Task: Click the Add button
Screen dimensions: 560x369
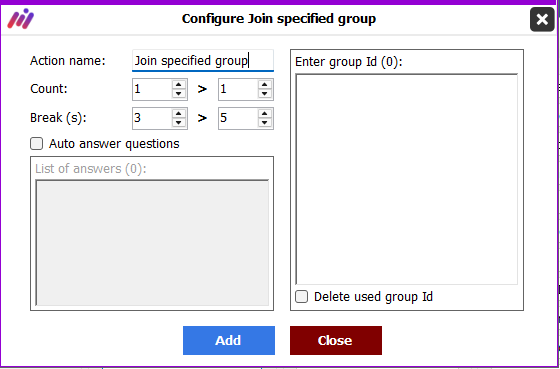Action: click(x=229, y=340)
